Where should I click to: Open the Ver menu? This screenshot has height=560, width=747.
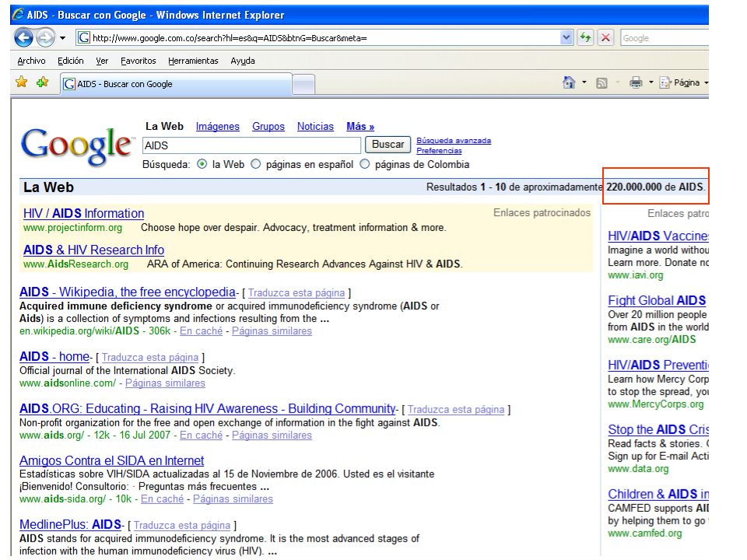(x=102, y=61)
